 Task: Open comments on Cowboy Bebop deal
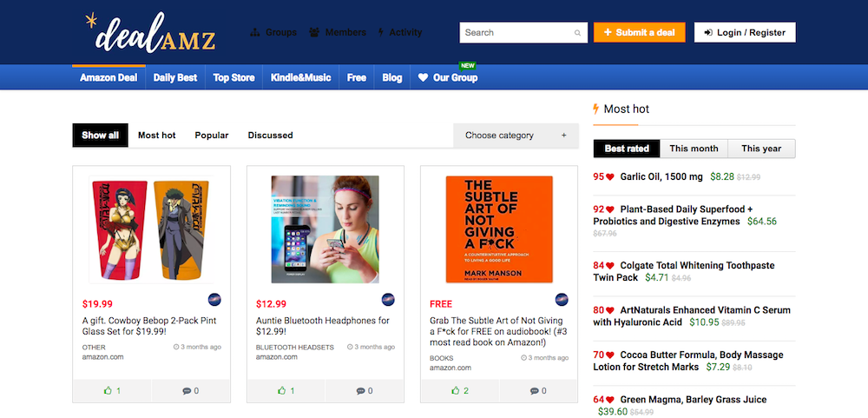(x=190, y=391)
